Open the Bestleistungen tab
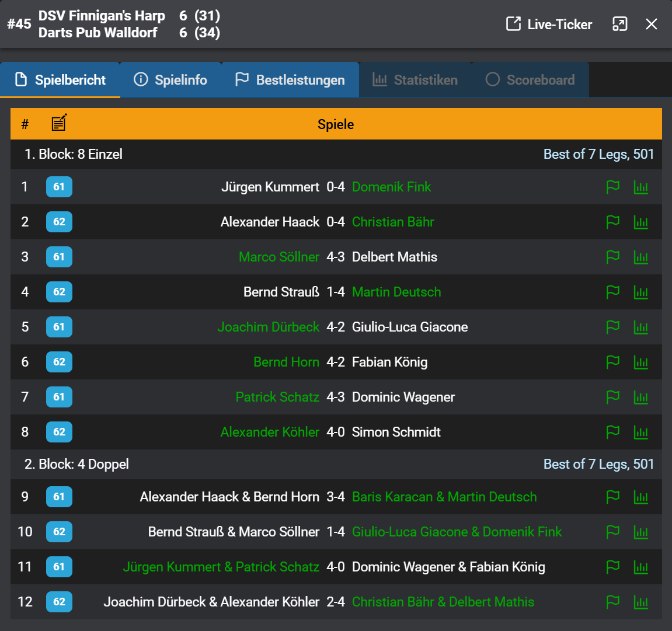Image resolution: width=672 pixels, height=631 pixels. [x=290, y=80]
